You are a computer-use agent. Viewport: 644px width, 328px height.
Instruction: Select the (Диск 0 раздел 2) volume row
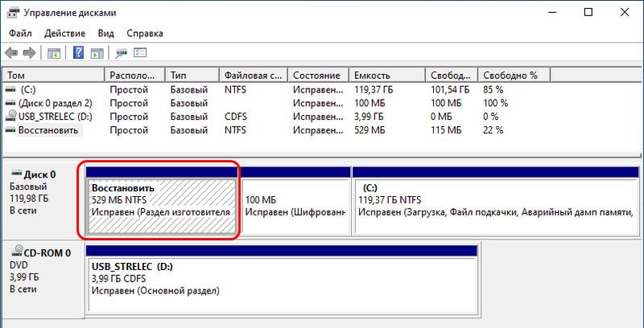tap(56, 103)
